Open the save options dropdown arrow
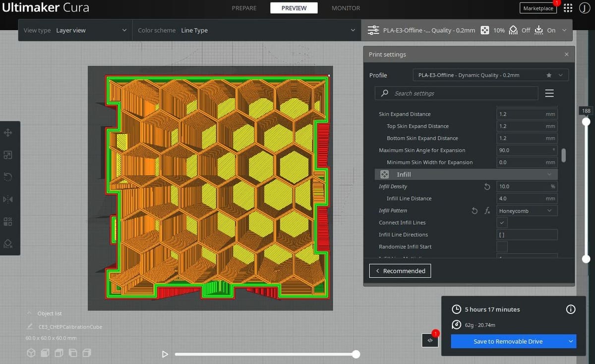Image resolution: width=595 pixels, height=364 pixels. click(571, 341)
